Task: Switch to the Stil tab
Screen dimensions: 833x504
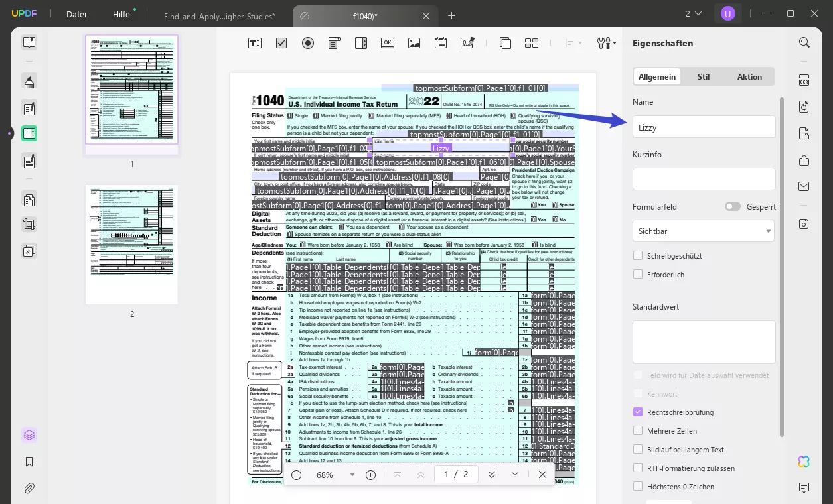Action: [x=704, y=76]
